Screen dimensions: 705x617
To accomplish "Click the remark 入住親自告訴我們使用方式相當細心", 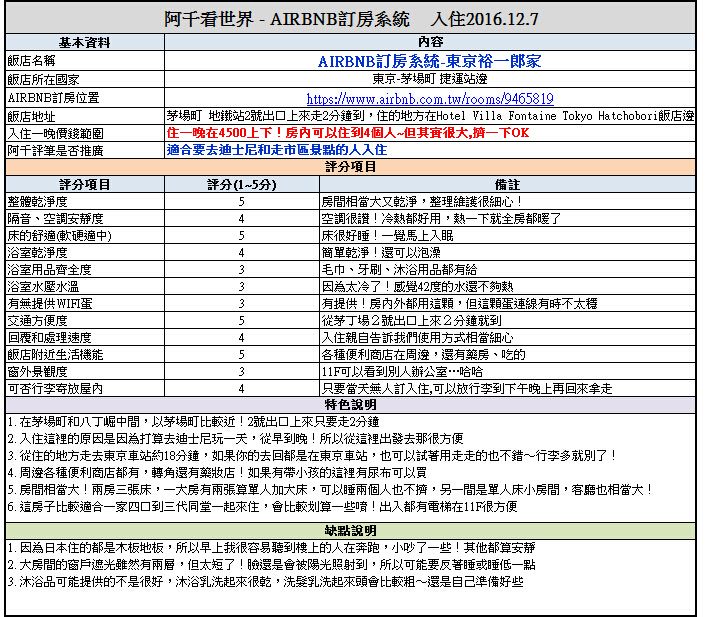I will click(x=417, y=339).
